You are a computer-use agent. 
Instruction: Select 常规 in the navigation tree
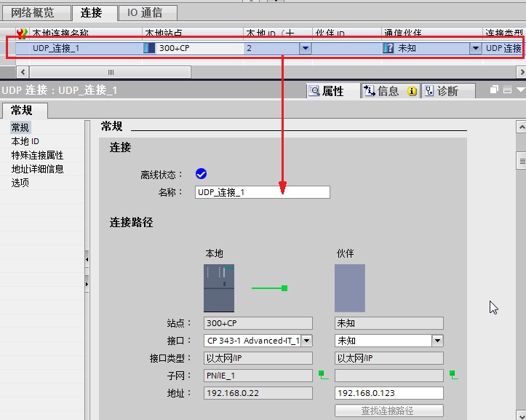click(20, 127)
